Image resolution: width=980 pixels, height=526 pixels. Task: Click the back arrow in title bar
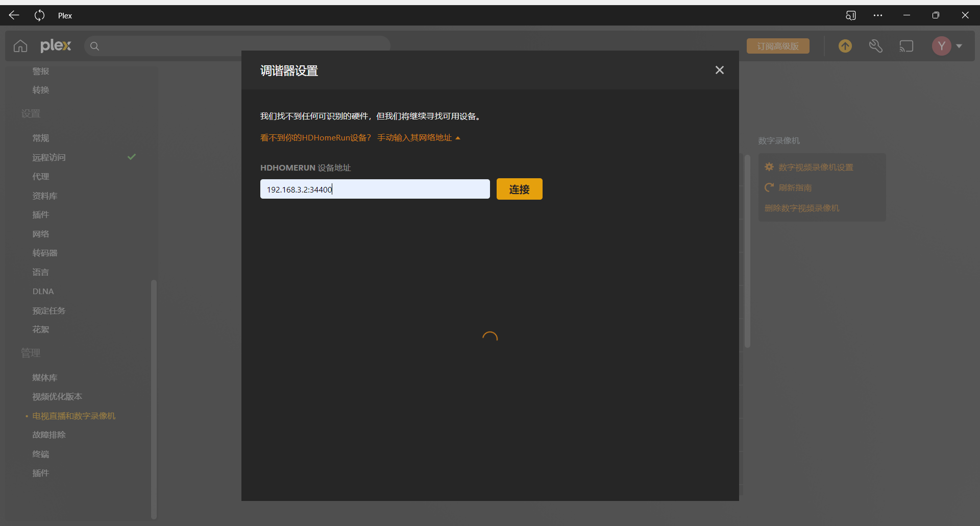coord(14,15)
